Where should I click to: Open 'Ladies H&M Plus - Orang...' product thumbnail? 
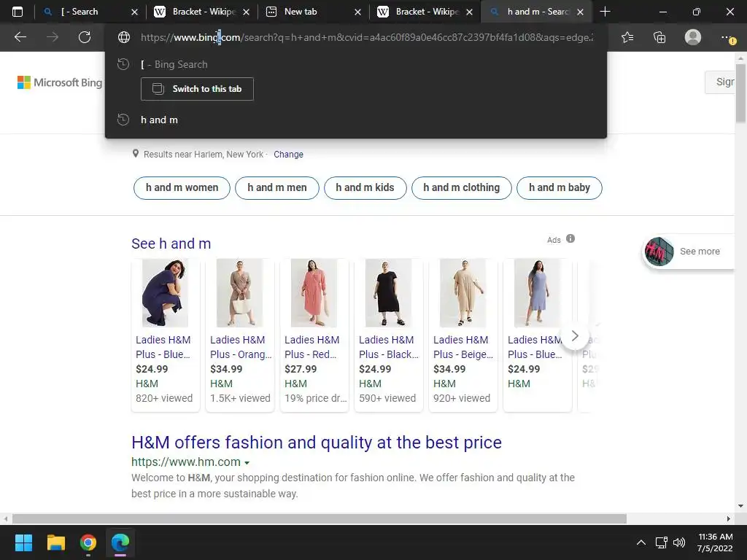point(239,293)
